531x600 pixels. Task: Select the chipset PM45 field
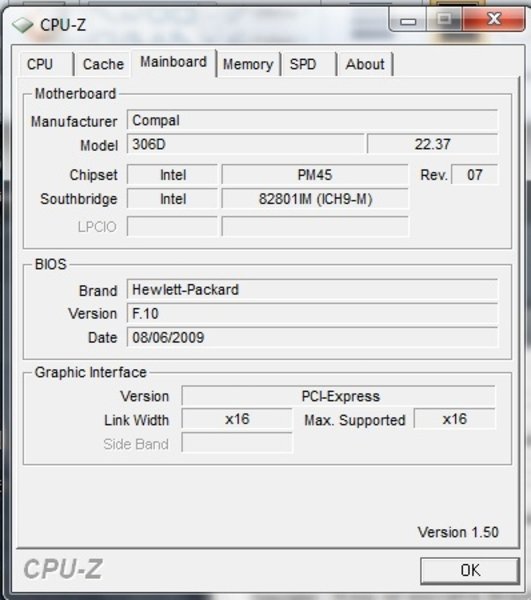(x=315, y=175)
